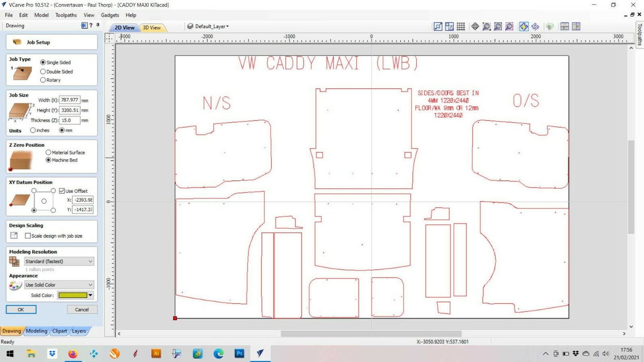Activate zoom to box tool
644x362 pixels.
click(486, 27)
